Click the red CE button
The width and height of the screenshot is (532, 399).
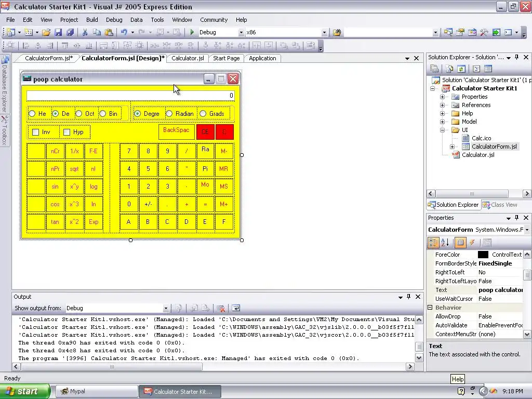click(205, 132)
